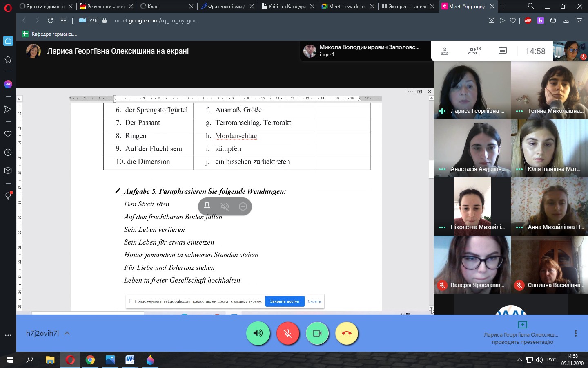Click the Скрыть link

tap(314, 301)
